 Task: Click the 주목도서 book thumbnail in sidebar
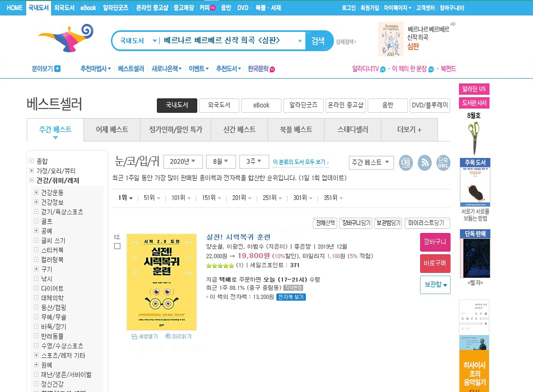click(475, 187)
